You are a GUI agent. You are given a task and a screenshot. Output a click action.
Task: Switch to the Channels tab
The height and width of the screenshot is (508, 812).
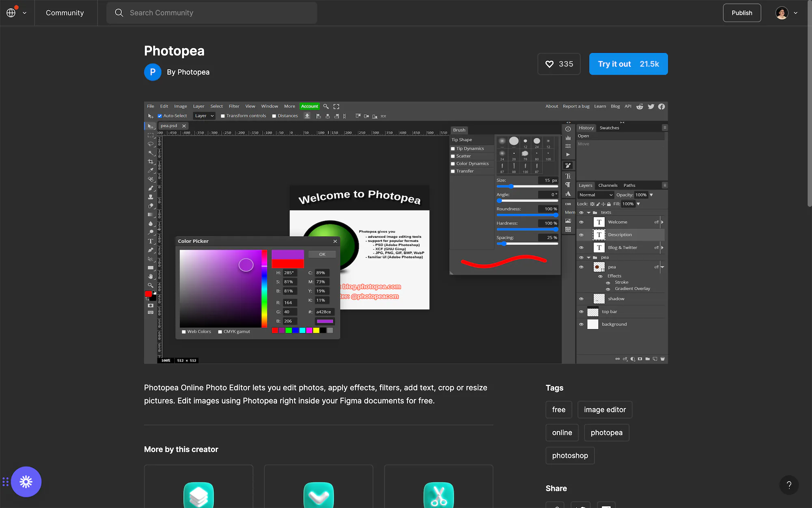click(608, 185)
